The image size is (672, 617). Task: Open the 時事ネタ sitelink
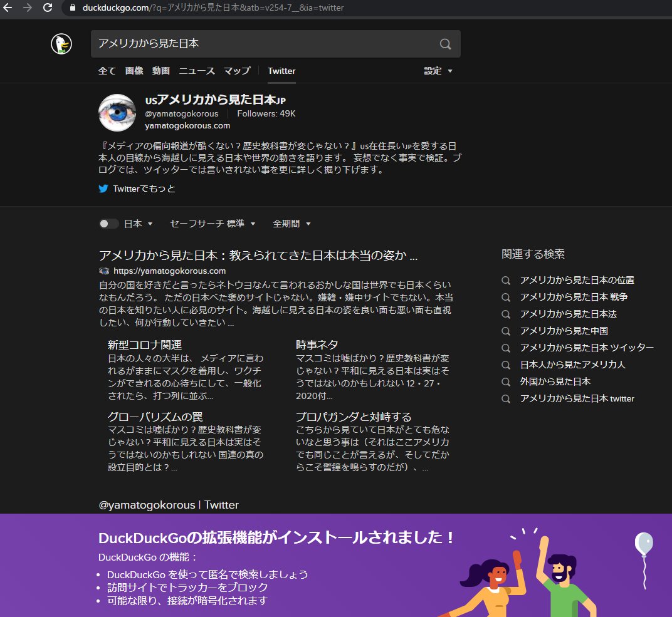(x=317, y=345)
